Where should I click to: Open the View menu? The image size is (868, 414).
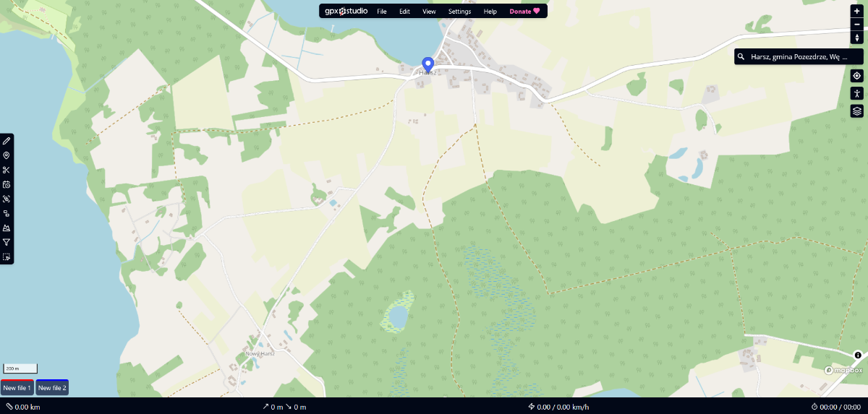click(x=429, y=12)
